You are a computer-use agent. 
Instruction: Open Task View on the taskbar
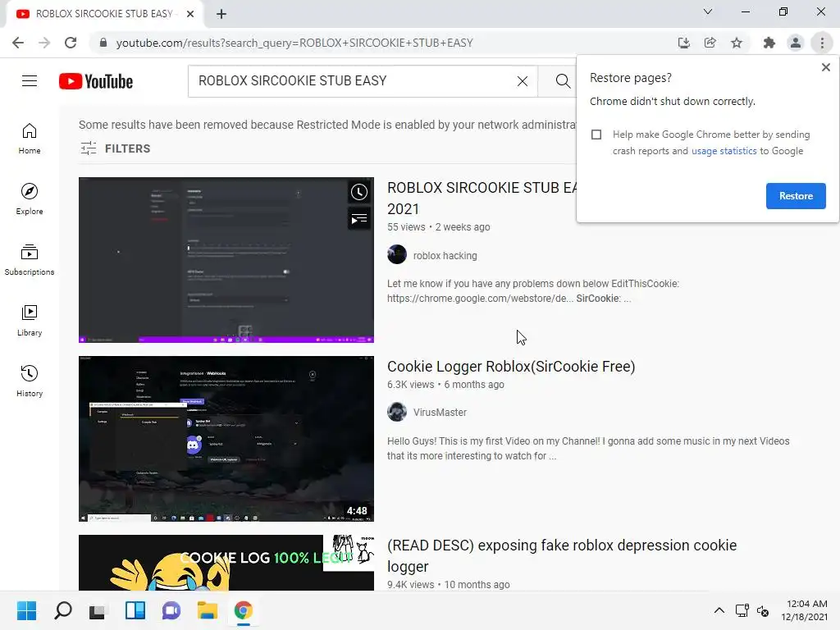click(x=98, y=610)
